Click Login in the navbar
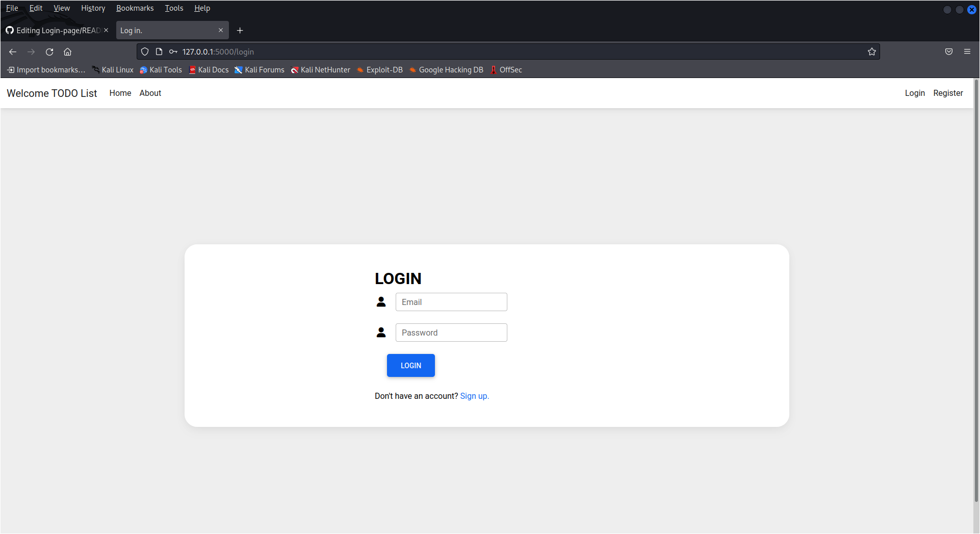The image size is (980, 534). [x=915, y=93]
